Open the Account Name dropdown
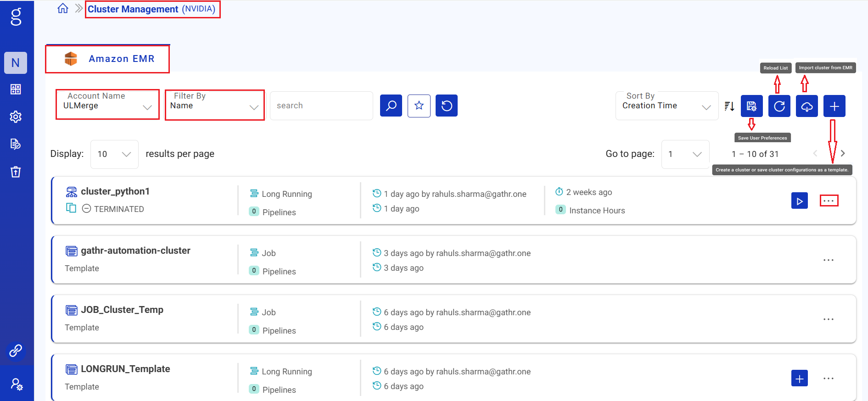Image resolution: width=868 pixels, height=401 pixels. (x=107, y=105)
